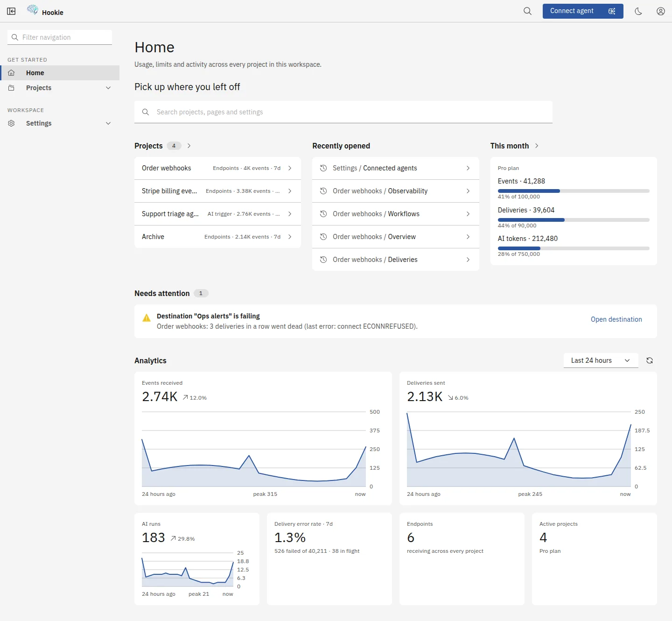The width and height of the screenshot is (672, 621).
Task: Focus Search projects, pages and settings field
Action: click(343, 112)
